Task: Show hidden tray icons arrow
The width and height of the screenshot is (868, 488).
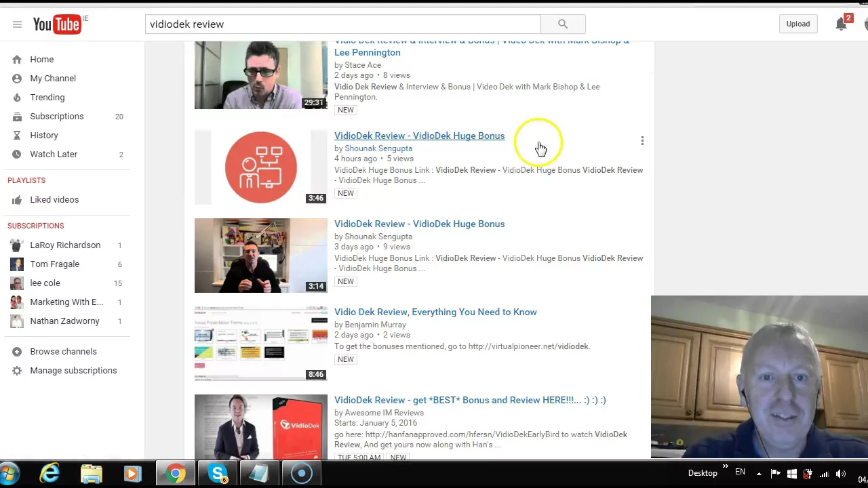Action: click(759, 474)
